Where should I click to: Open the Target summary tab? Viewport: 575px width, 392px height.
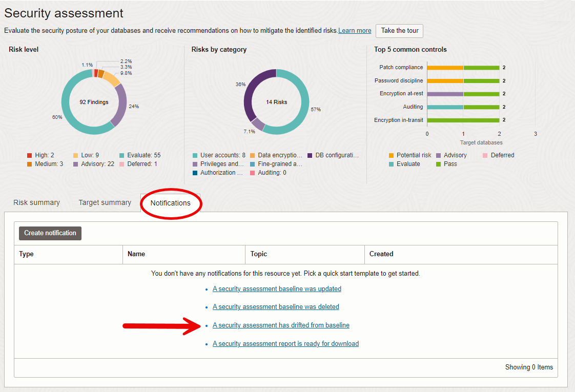tap(105, 202)
